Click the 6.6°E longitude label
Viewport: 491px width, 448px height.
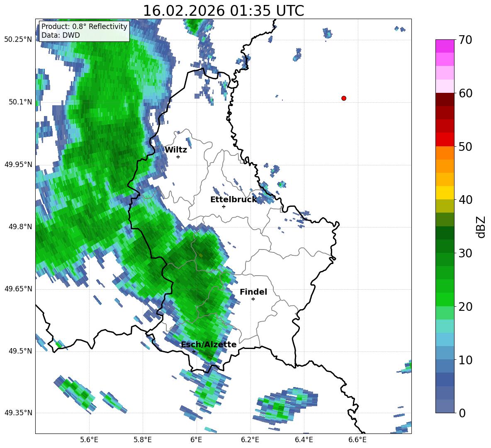pos(357,440)
